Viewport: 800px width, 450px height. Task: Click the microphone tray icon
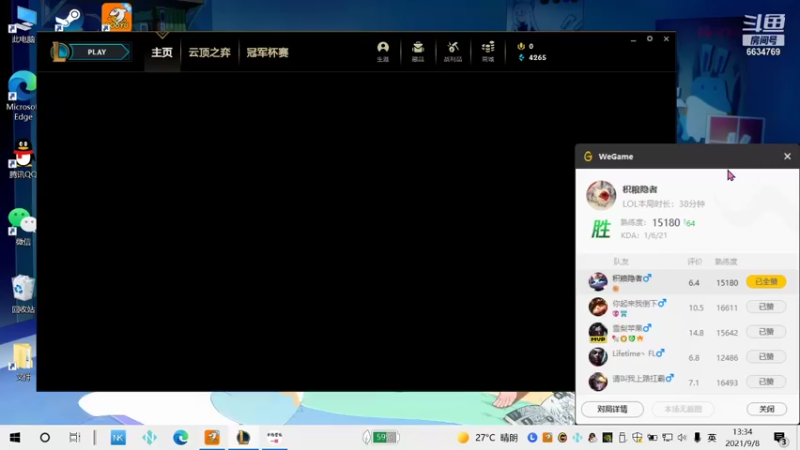(697, 437)
